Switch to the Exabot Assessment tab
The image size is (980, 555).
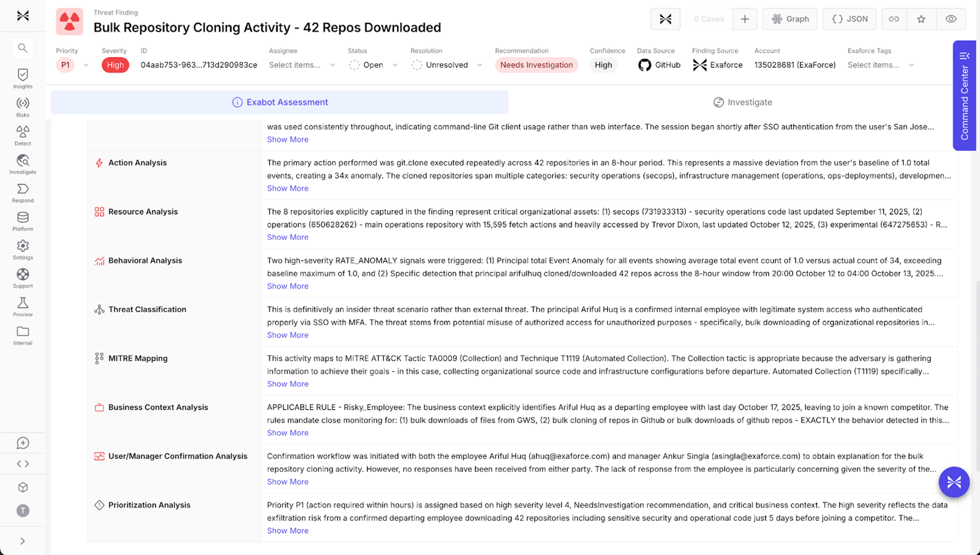click(280, 102)
